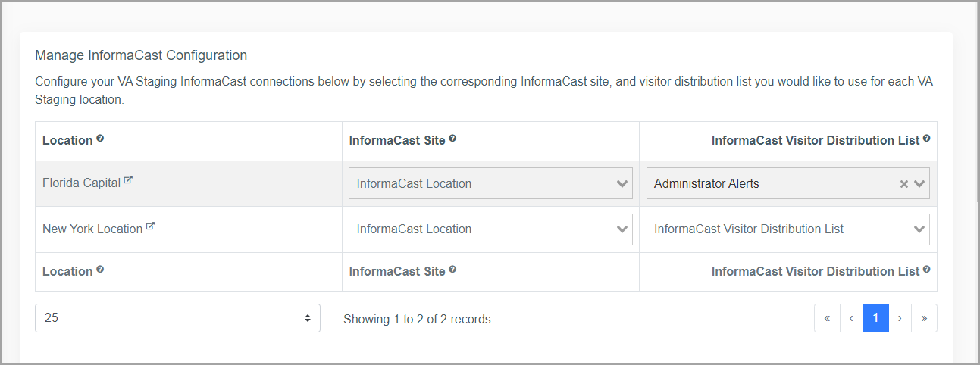Sort by top InformaCast Site column header
This screenshot has width=980, height=365.
click(x=397, y=140)
